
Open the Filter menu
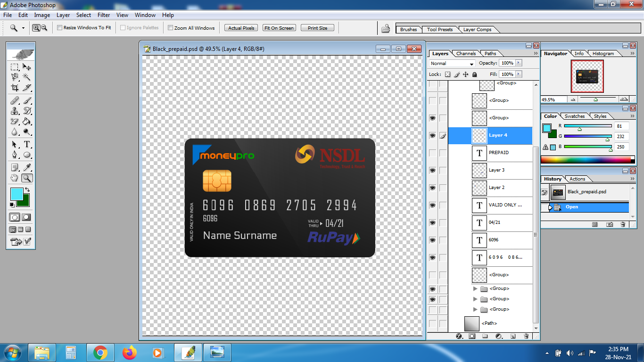(x=104, y=15)
